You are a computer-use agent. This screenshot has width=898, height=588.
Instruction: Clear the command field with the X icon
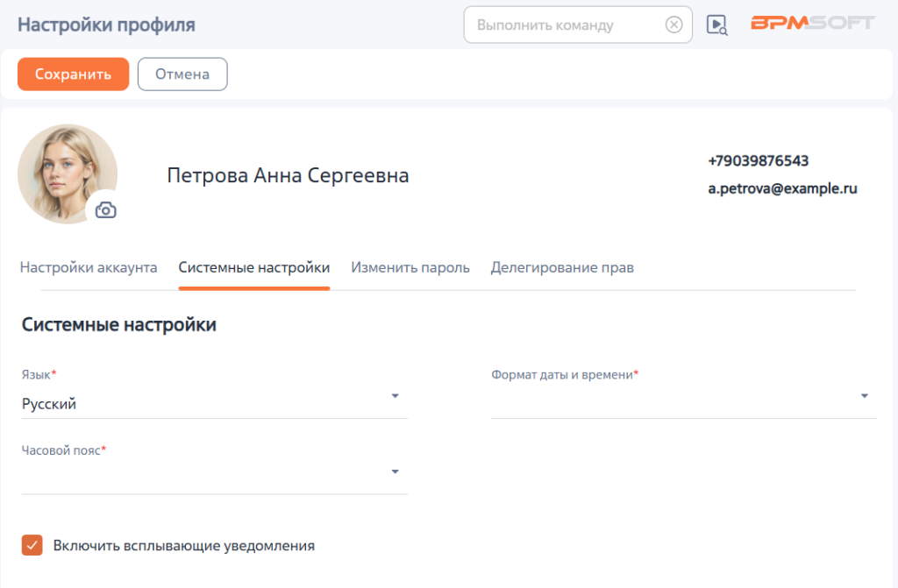point(673,25)
